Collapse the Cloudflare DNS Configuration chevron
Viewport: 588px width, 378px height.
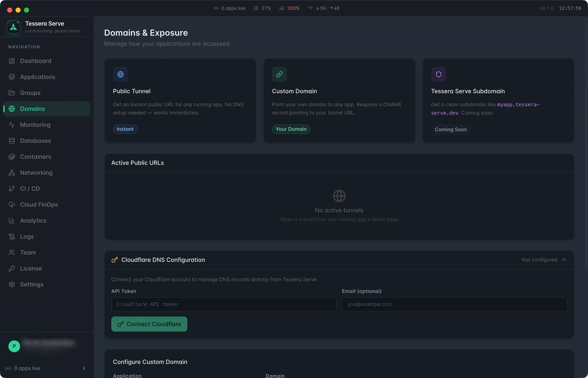click(x=564, y=260)
